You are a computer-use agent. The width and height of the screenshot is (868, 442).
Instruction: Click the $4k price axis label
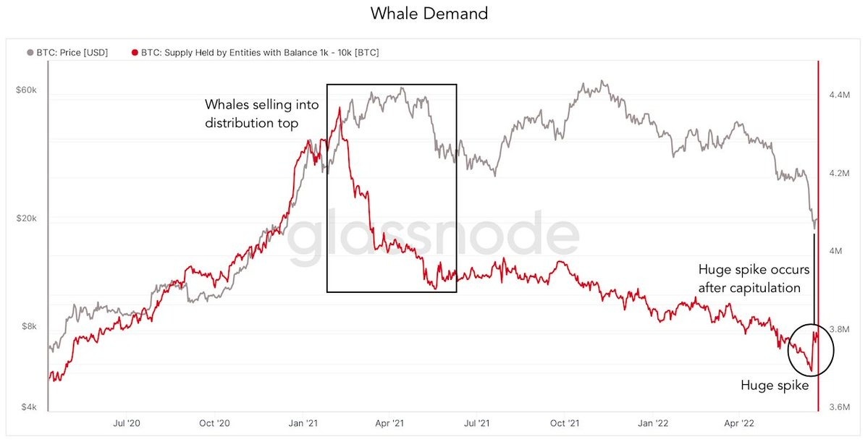[28, 408]
